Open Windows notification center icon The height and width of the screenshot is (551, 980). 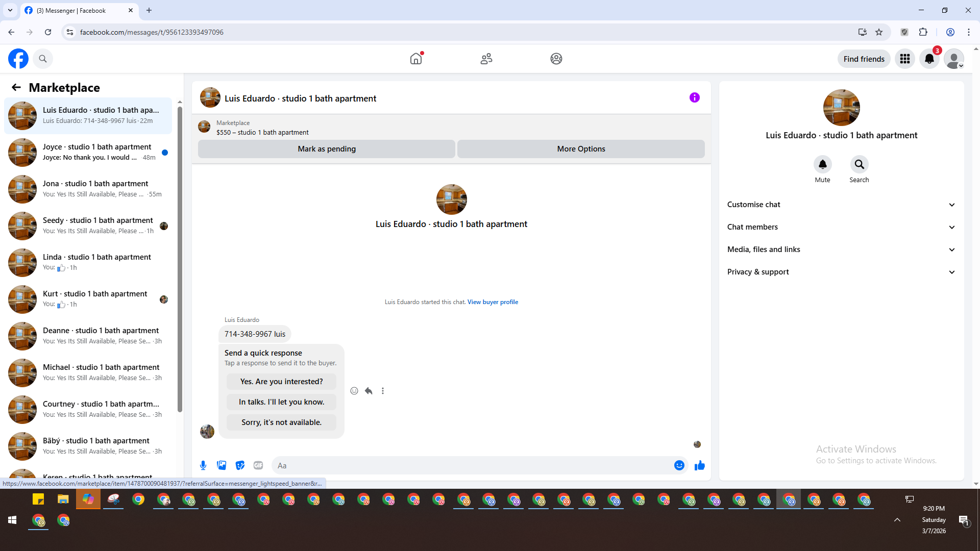click(964, 520)
